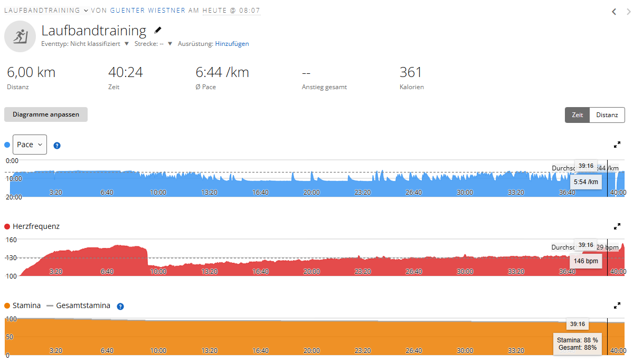This screenshot has height=364, width=633.
Task: Open Hinzufügen equipment link
Action: click(232, 44)
